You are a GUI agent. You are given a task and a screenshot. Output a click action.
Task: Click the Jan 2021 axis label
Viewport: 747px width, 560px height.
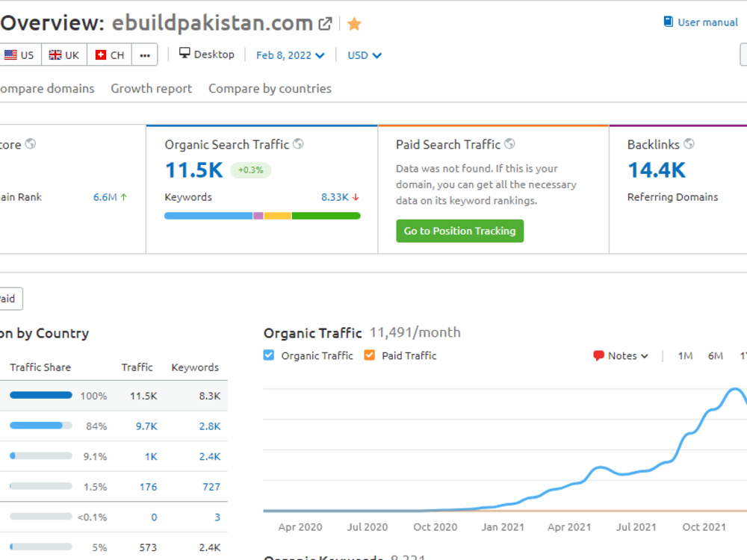(x=503, y=527)
